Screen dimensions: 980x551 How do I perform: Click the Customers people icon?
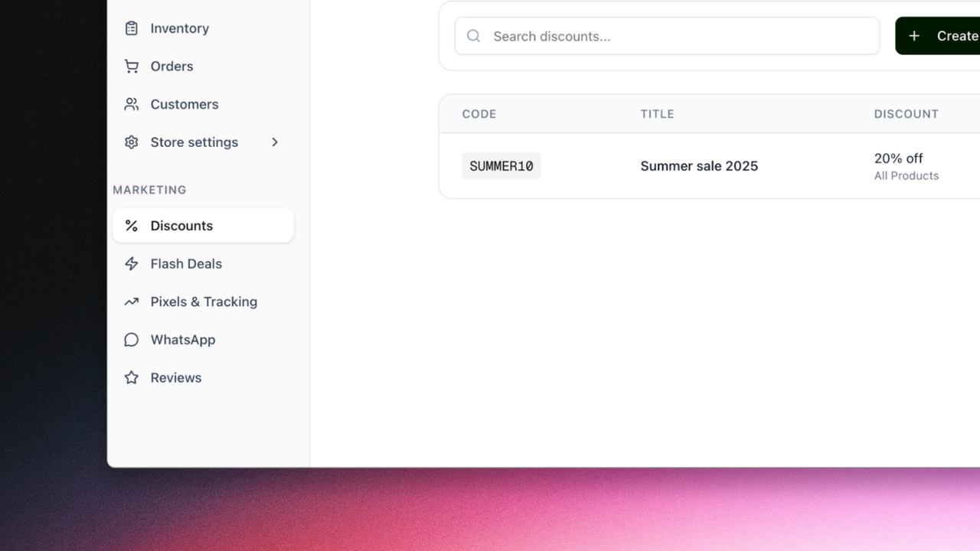[131, 104]
